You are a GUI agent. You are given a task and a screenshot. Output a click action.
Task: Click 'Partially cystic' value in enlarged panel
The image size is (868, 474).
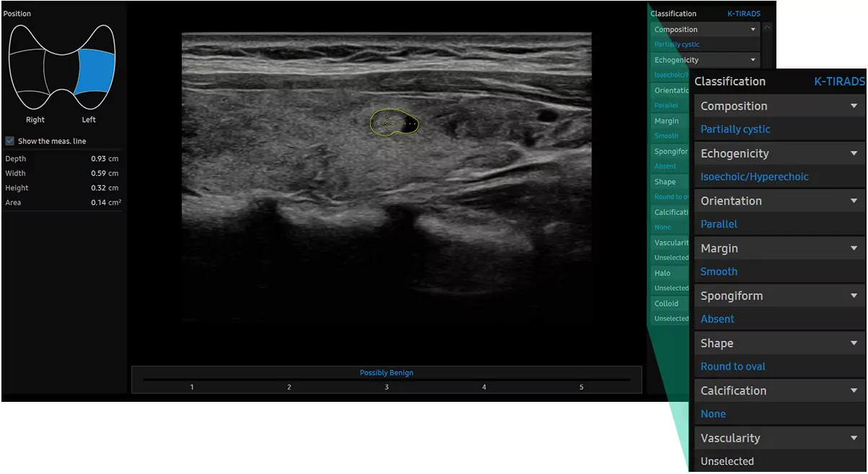point(735,129)
